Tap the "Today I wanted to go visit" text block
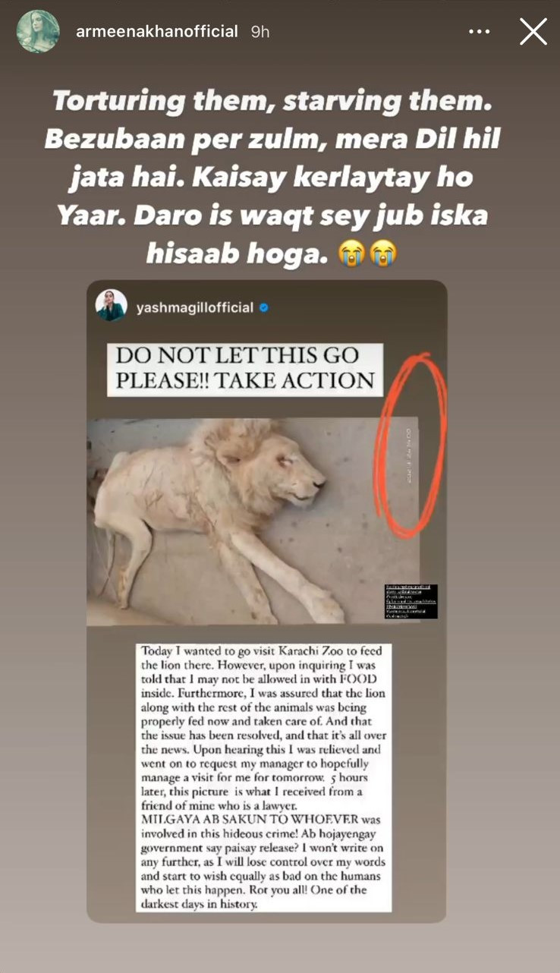The height and width of the screenshot is (973, 560). 264,778
